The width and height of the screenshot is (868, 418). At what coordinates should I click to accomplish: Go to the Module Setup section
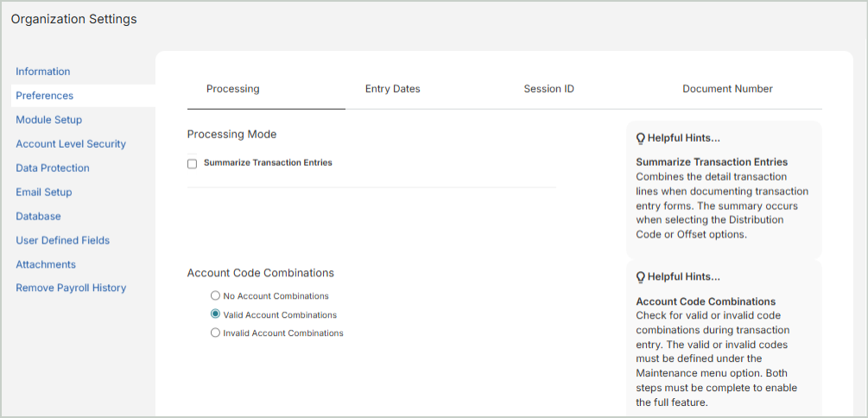pyautogui.click(x=49, y=120)
